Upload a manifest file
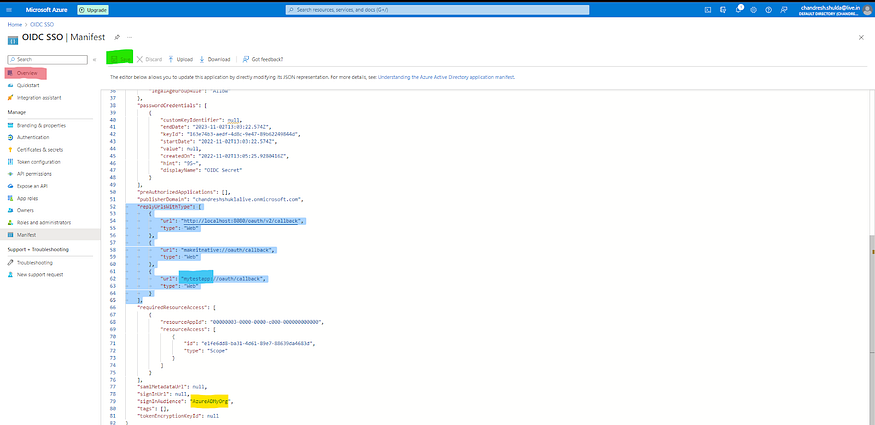Screen dimensions: 875x425 tap(180, 59)
